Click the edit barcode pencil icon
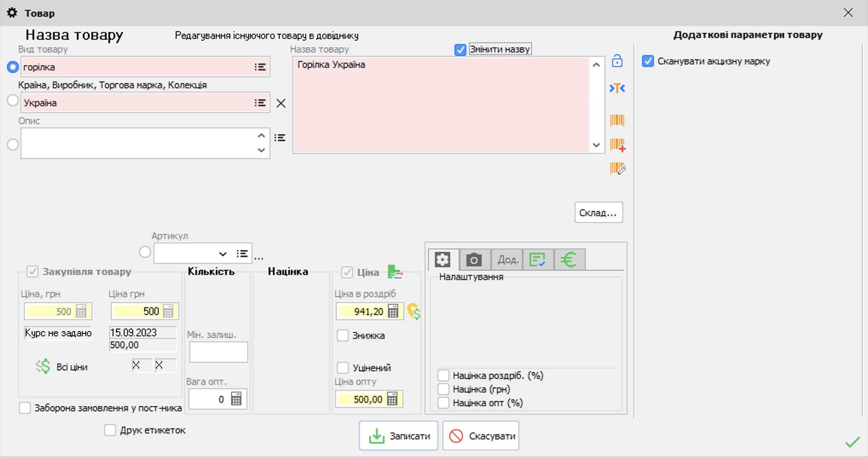Screen dimensions: 868x457 pos(617,168)
